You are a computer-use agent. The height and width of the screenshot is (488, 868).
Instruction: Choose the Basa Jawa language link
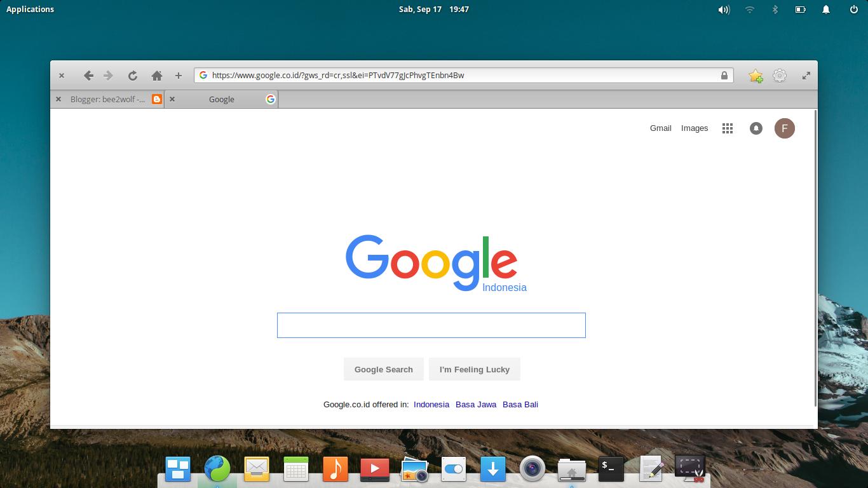click(475, 405)
